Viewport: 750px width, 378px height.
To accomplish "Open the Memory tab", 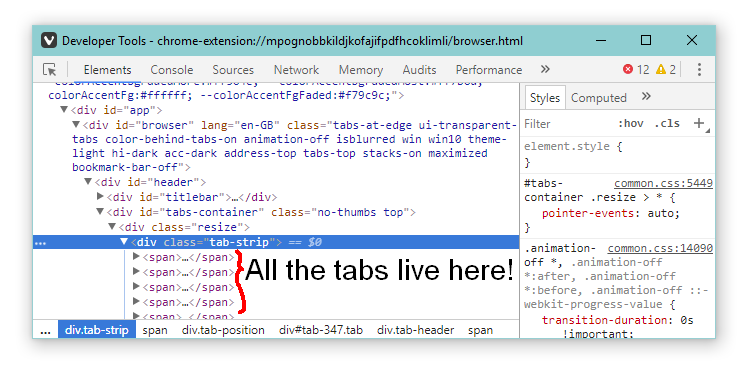I will point(361,70).
